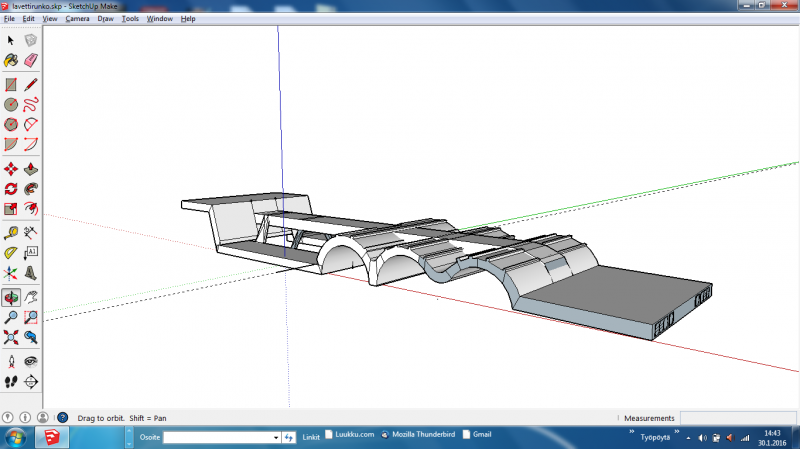Activate the Dimension tool
This screenshot has width=800, height=449.
(x=31, y=233)
